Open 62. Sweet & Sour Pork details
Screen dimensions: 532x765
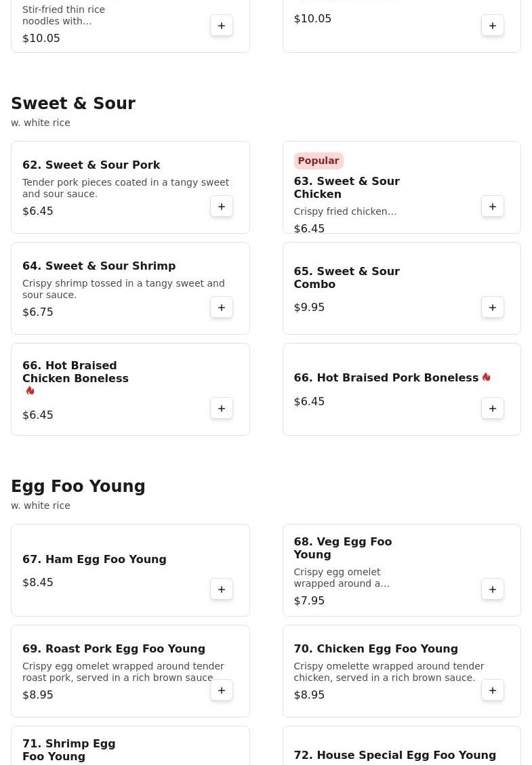[x=91, y=165]
